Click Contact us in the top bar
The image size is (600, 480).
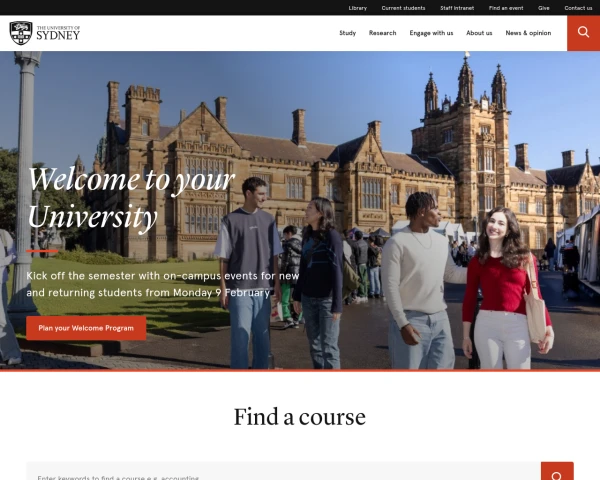pos(578,8)
